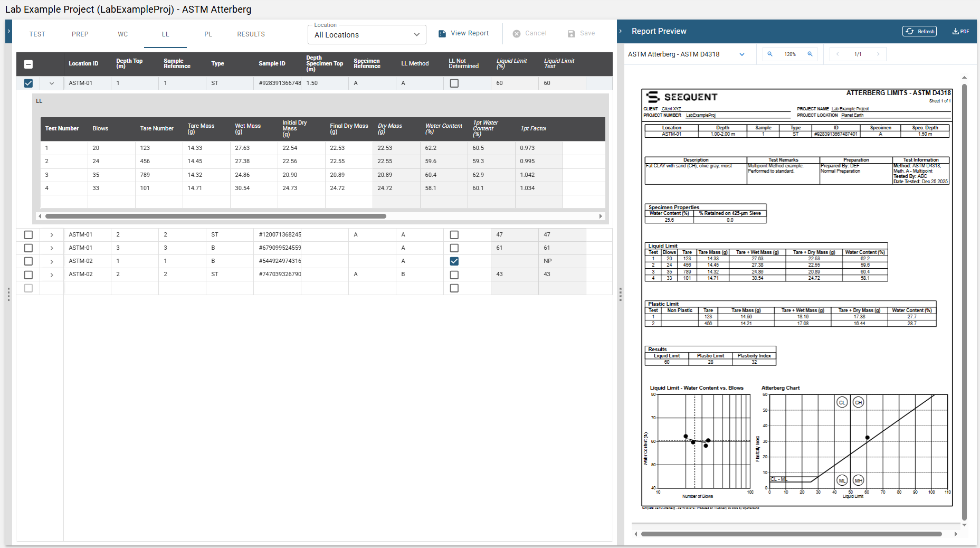This screenshot has width=980, height=548.
Task: Open the RESULTS tab
Action: (x=251, y=34)
